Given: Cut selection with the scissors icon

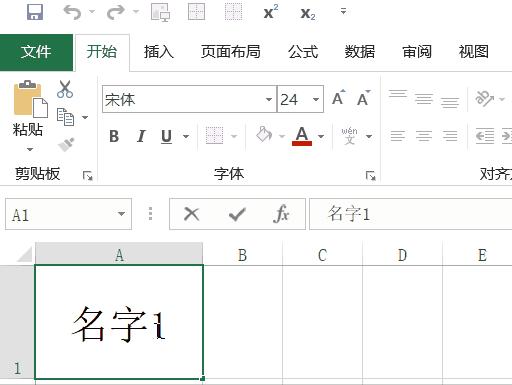Looking at the screenshot, I should (65, 89).
